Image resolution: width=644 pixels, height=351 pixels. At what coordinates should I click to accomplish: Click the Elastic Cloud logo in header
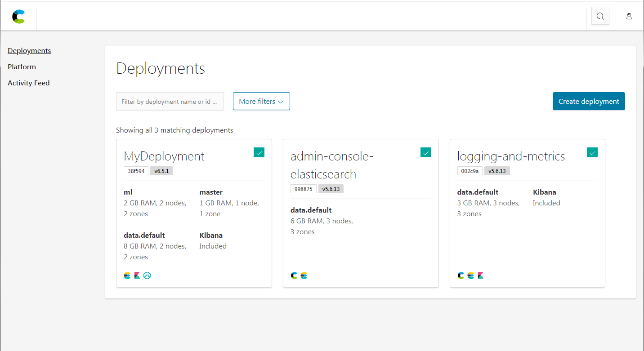tap(18, 17)
